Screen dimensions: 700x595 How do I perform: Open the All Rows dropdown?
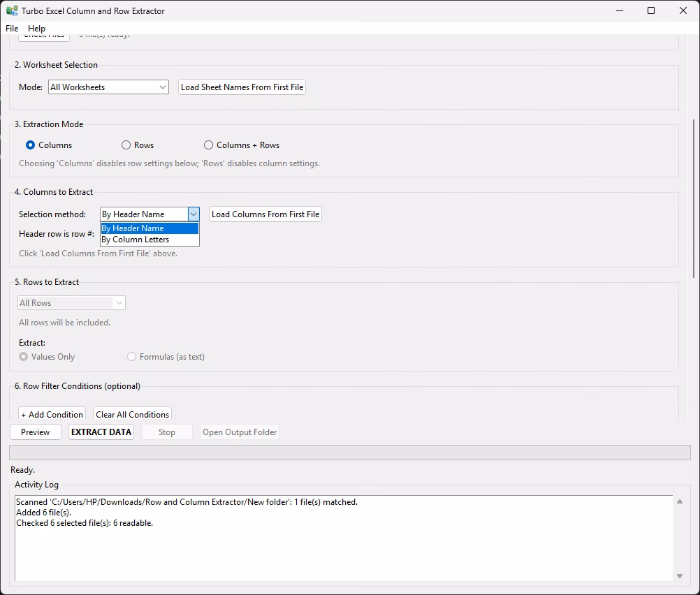click(71, 303)
